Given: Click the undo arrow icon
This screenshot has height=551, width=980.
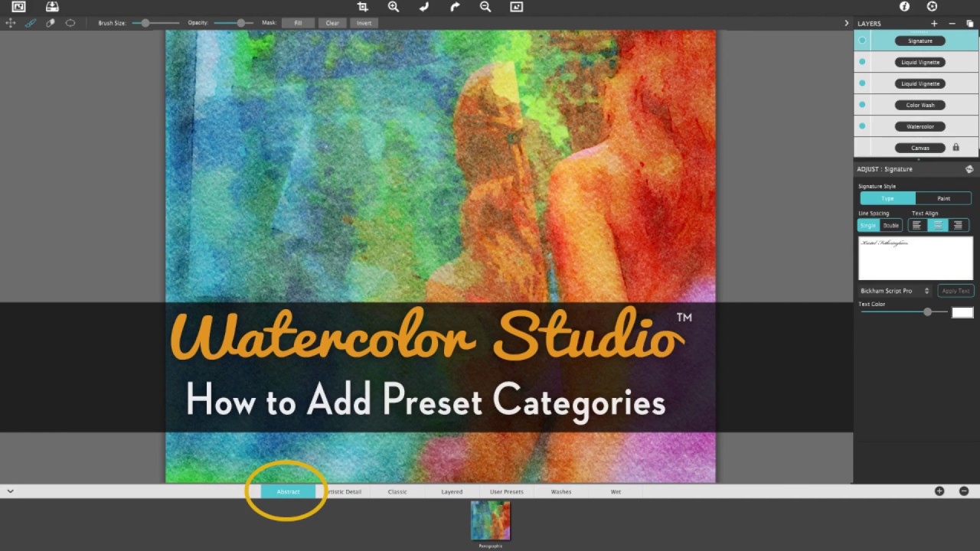Looking at the screenshot, I should coord(424,7).
